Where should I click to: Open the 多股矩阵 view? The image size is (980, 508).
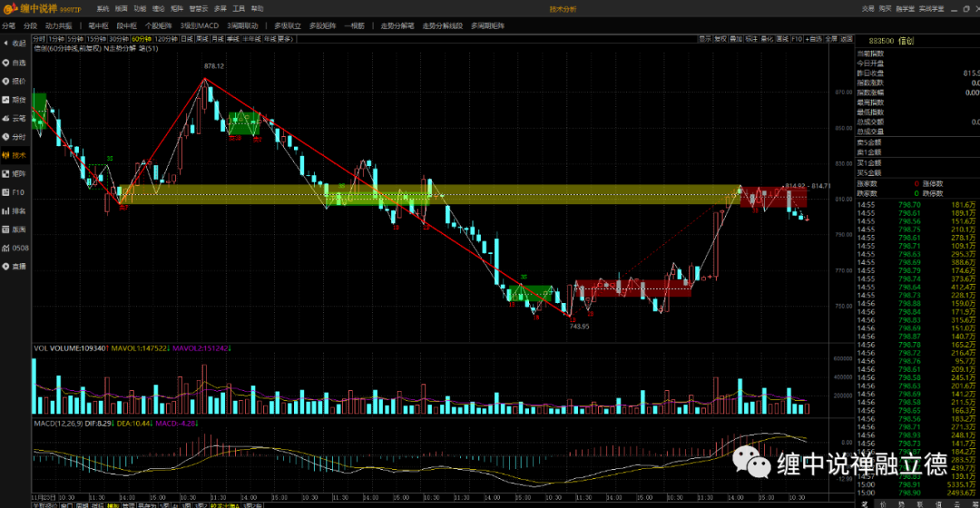[x=322, y=25]
